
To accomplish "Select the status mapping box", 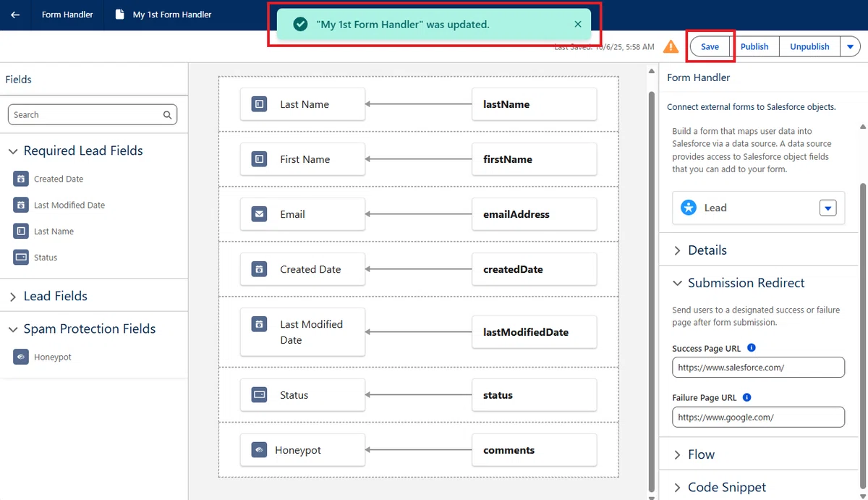I will (535, 395).
